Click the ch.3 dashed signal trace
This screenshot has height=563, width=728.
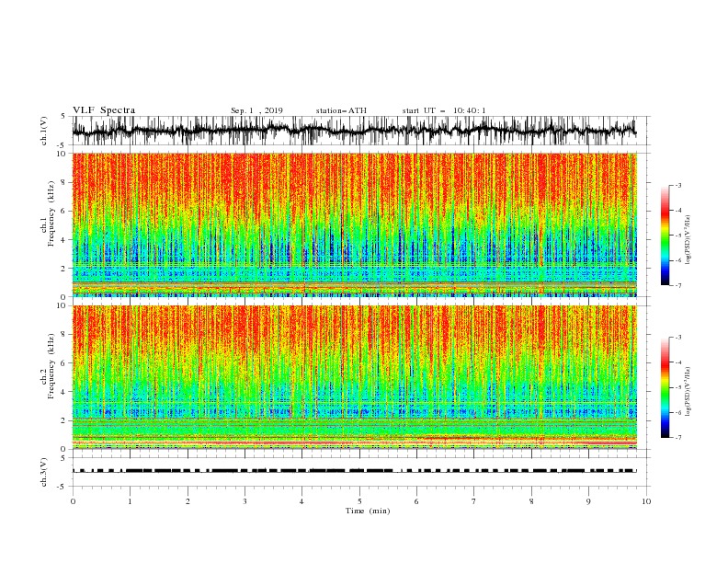[355, 471]
